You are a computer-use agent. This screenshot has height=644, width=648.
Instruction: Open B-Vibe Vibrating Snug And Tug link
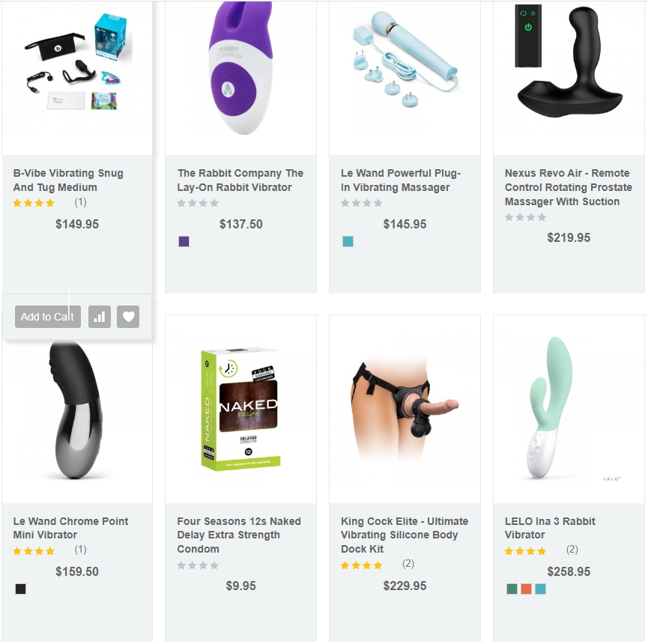(68, 180)
